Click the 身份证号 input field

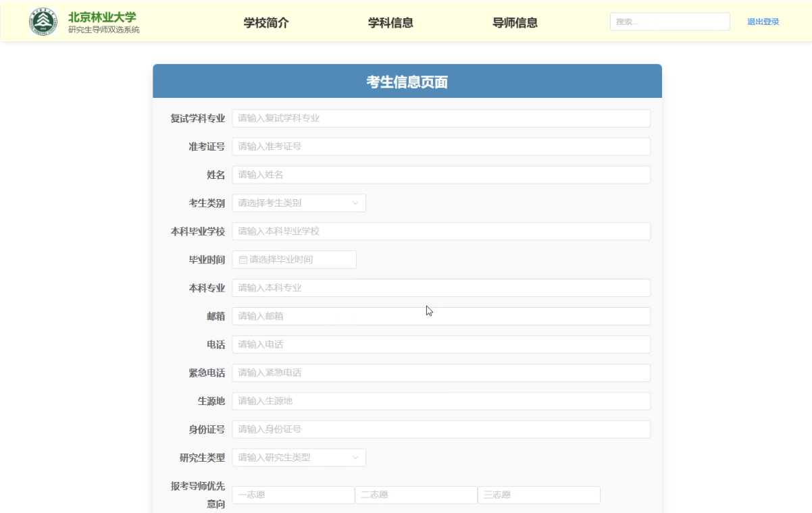tap(441, 429)
